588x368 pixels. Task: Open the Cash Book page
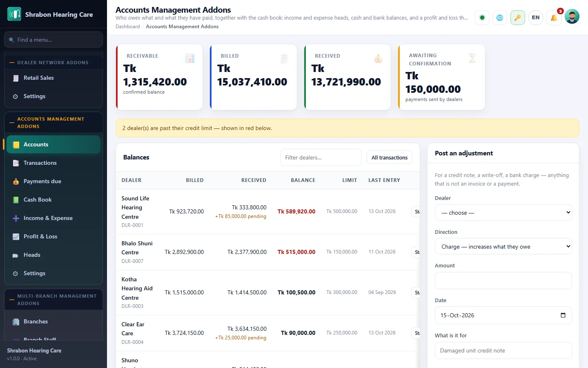[53, 200]
